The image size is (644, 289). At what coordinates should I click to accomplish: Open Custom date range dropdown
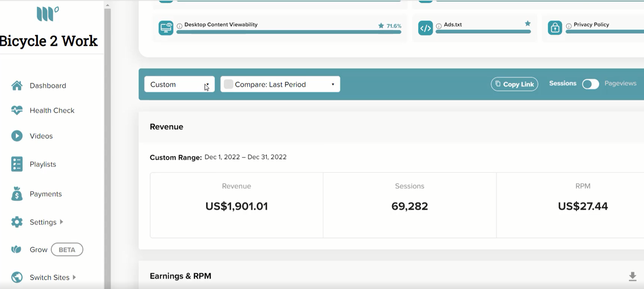pyautogui.click(x=180, y=84)
